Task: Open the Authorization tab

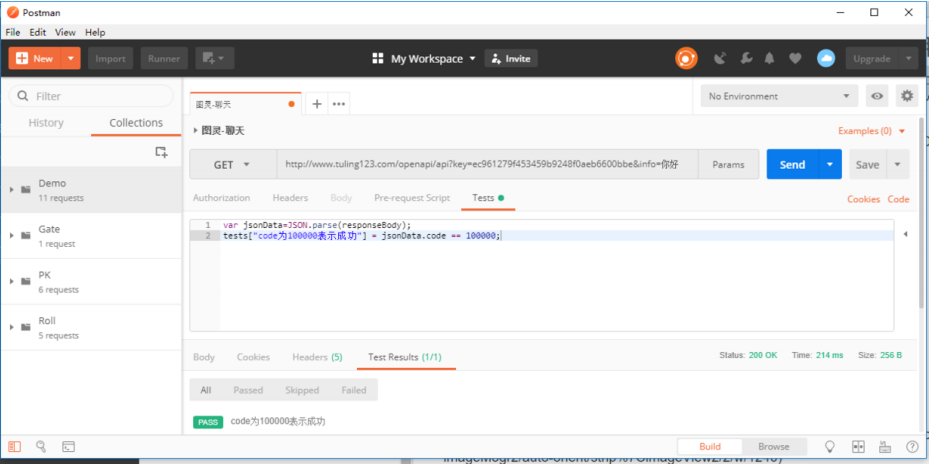Action: coord(222,198)
